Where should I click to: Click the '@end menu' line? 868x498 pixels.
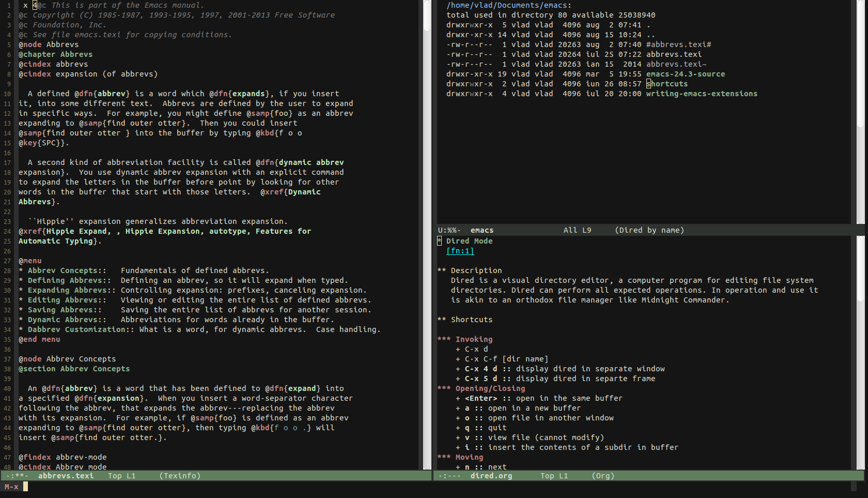click(39, 339)
